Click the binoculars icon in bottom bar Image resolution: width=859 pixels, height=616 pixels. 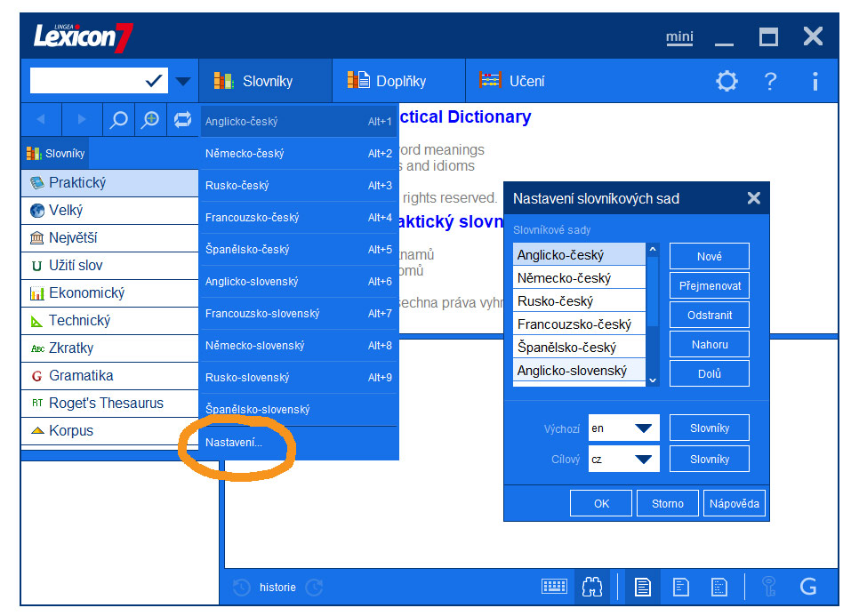[592, 587]
